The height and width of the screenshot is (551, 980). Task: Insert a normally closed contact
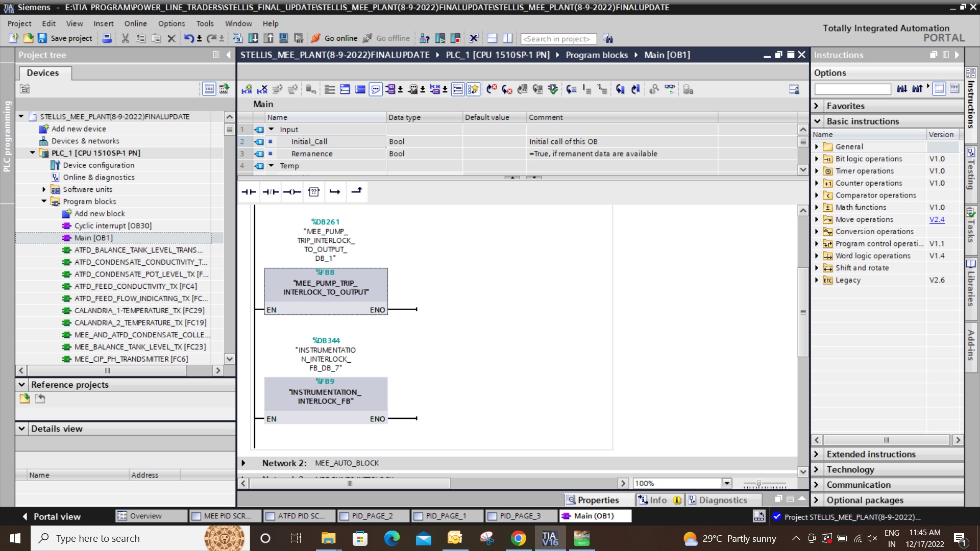coord(271,192)
